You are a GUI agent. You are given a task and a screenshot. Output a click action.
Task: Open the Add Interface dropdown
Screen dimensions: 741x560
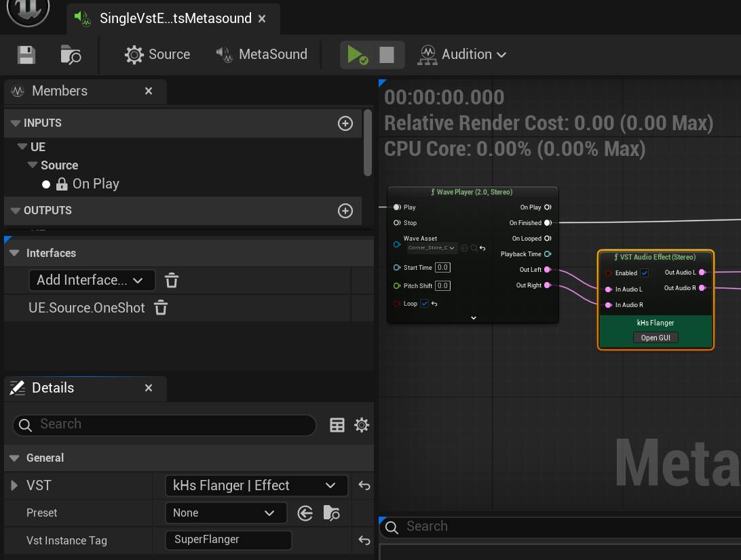point(92,280)
